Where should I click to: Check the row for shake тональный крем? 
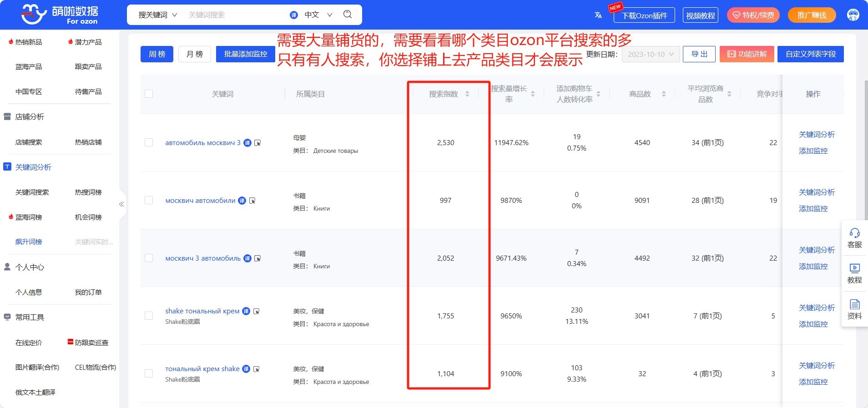coord(149,316)
